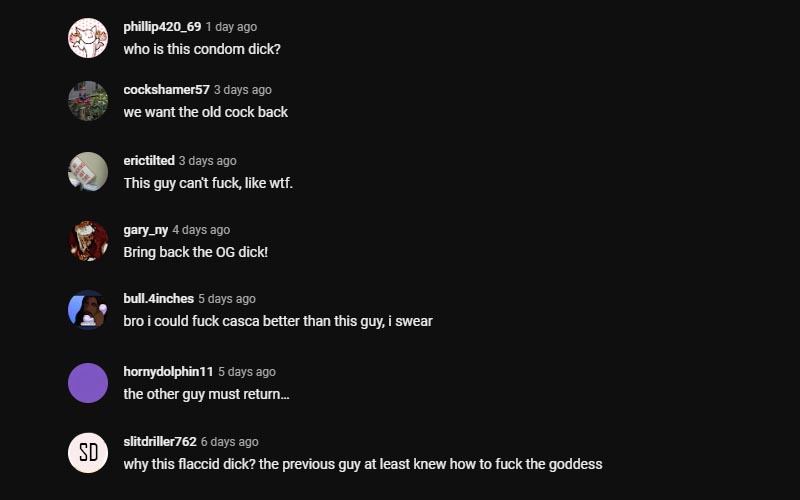Open bull.4inches avatar image

[88, 310]
